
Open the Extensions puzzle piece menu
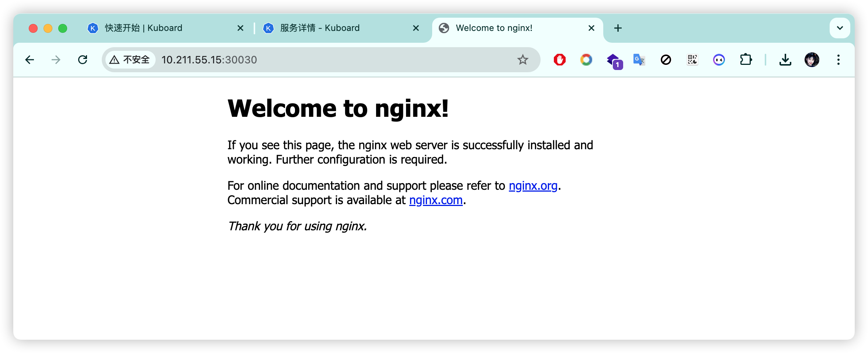746,60
